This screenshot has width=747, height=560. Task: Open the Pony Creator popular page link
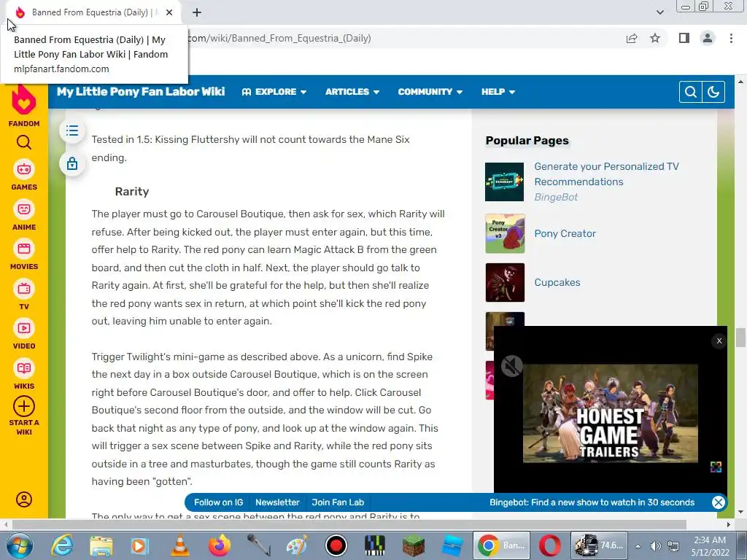pos(565,233)
